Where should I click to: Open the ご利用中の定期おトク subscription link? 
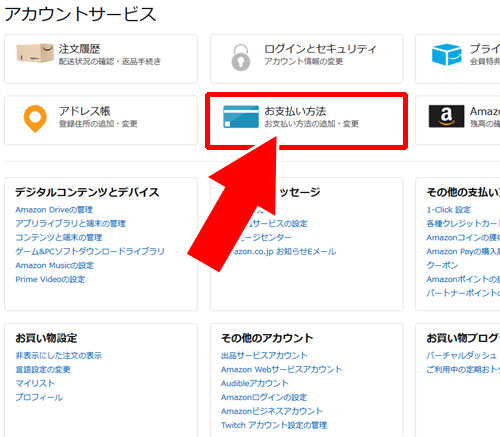[x=463, y=369]
